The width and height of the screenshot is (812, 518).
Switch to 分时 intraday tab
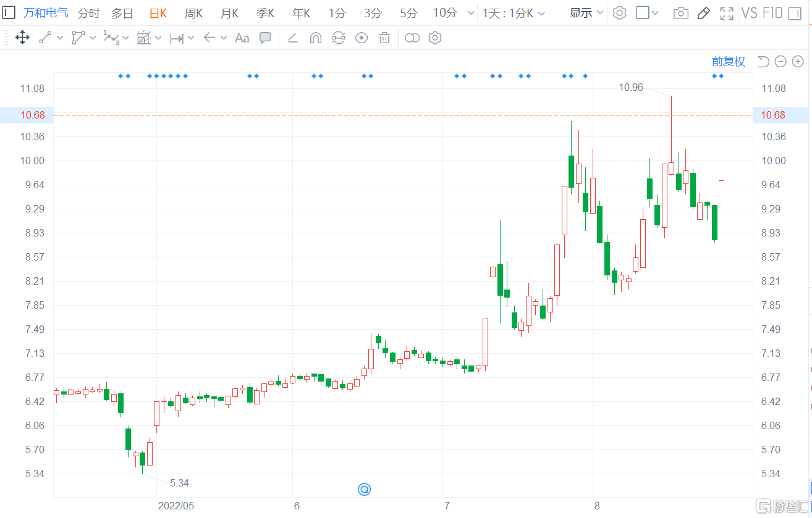click(89, 14)
